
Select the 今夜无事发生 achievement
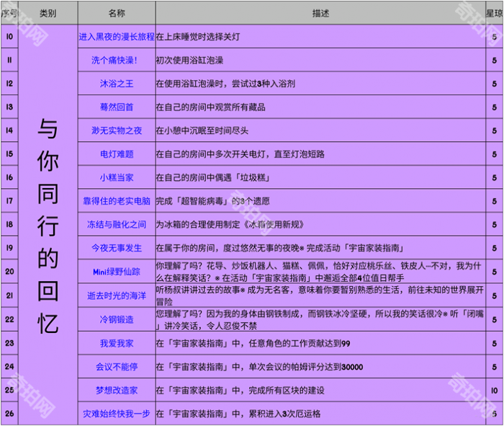(116, 248)
